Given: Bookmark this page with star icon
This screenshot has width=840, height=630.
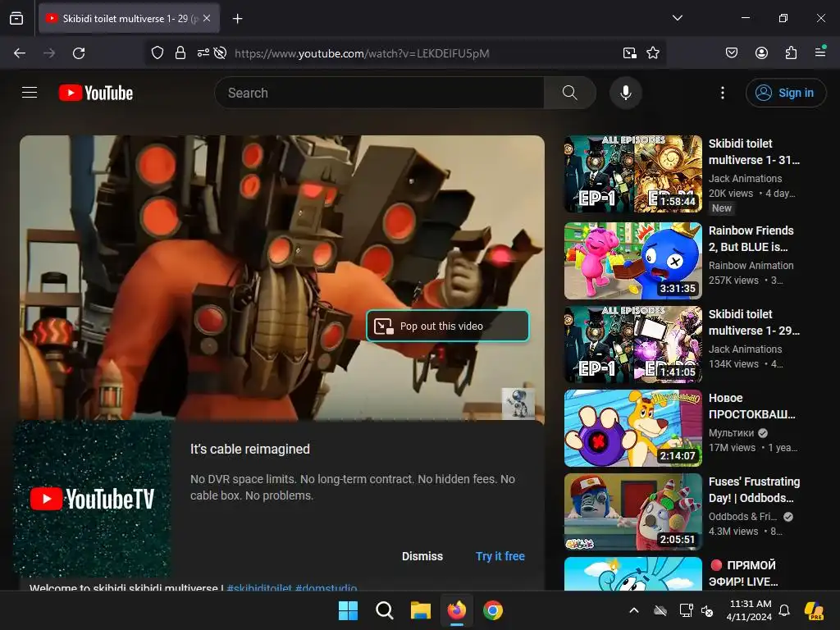Looking at the screenshot, I should point(652,53).
